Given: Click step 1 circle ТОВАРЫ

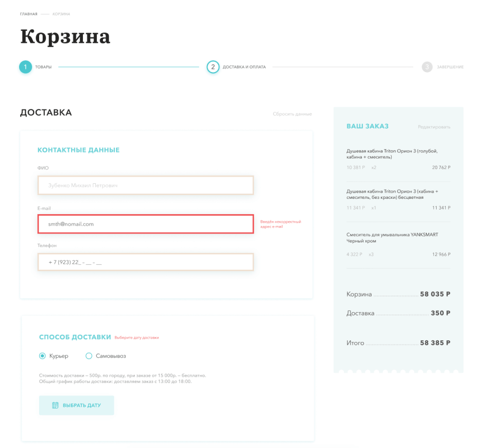Looking at the screenshot, I should pyautogui.click(x=25, y=67).
